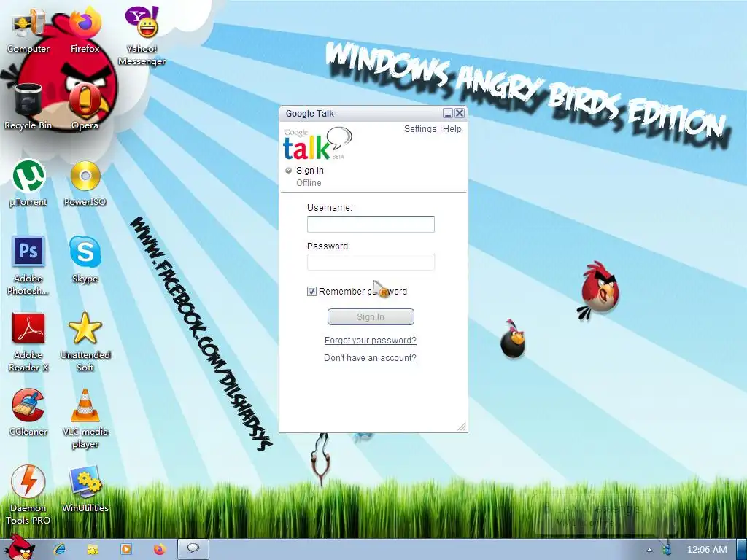Launch Firefox from the desktop
This screenshot has height=560, width=747.
[x=85, y=29]
